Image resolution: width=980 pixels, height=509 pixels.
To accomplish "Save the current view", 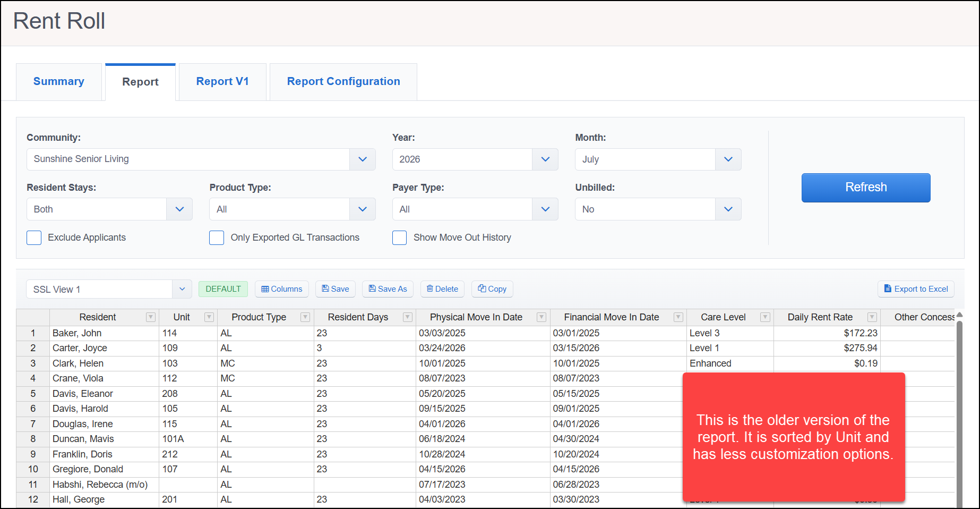I will (x=336, y=289).
